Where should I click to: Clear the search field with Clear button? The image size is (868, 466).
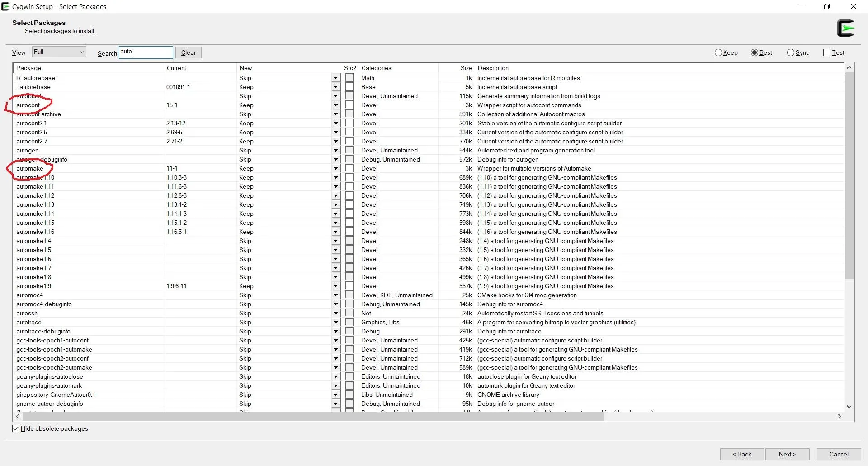(x=189, y=52)
